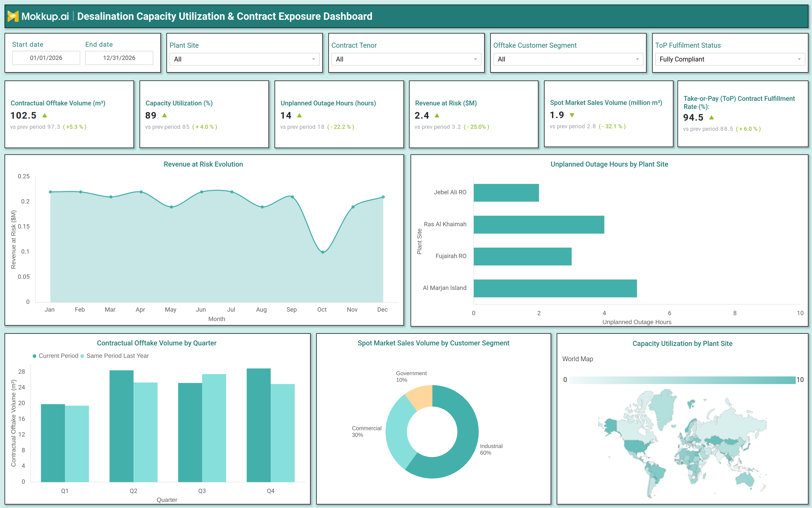Click the Revenue at Risk ($M) KPI title
The height and width of the screenshot is (508, 812).
tap(446, 103)
